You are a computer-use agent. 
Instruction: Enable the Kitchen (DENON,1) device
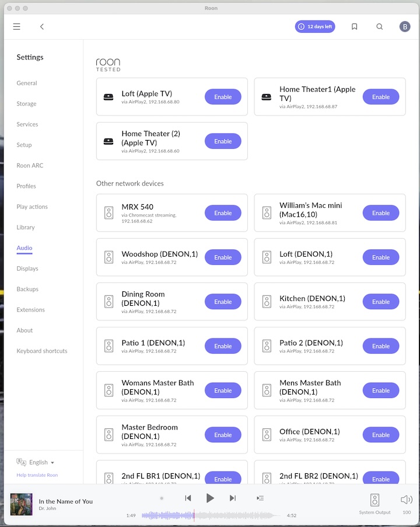pyautogui.click(x=381, y=302)
